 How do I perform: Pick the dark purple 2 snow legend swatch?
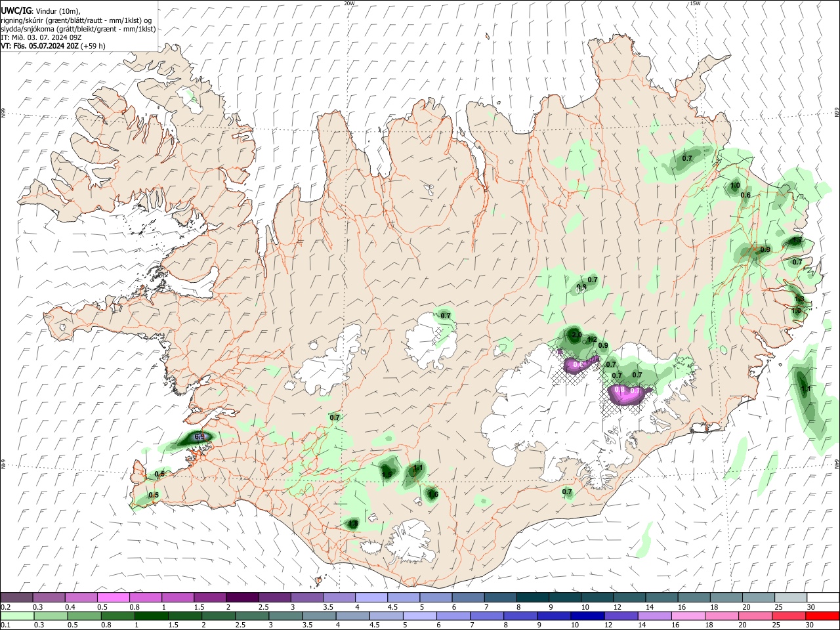[x=242, y=597]
